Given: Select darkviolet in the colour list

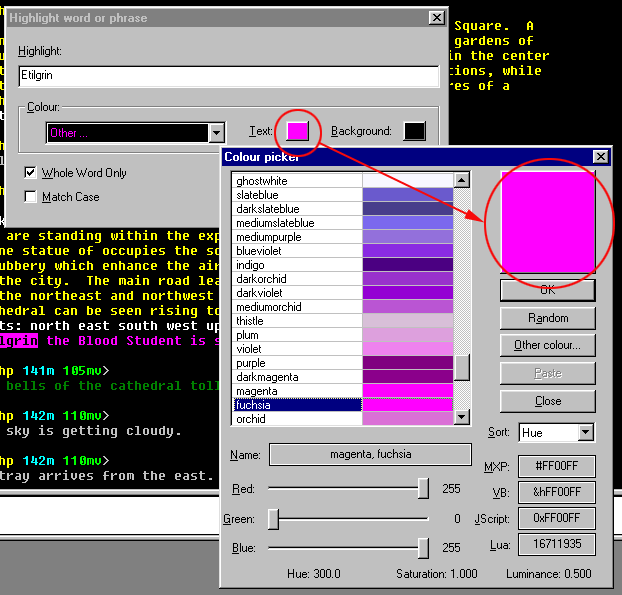Looking at the screenshot, I should point(297,293).
